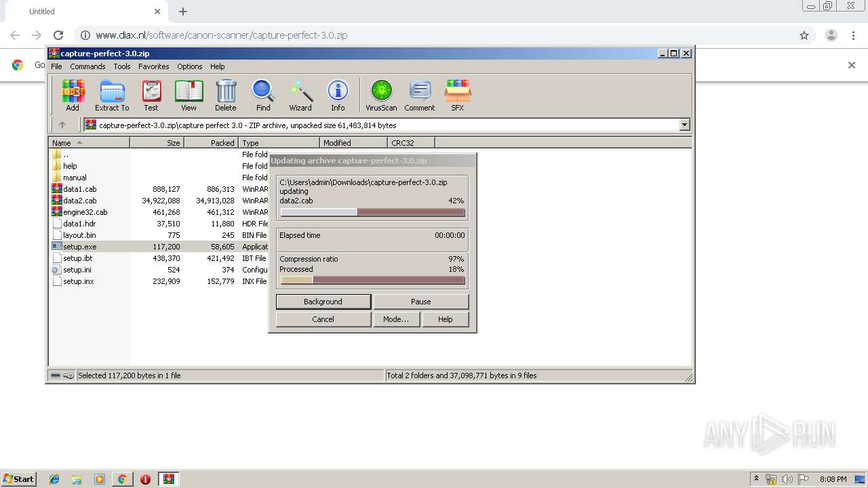Click the Processed total progress bar
This screenshot has width=868, height=488.
(372, 280)
